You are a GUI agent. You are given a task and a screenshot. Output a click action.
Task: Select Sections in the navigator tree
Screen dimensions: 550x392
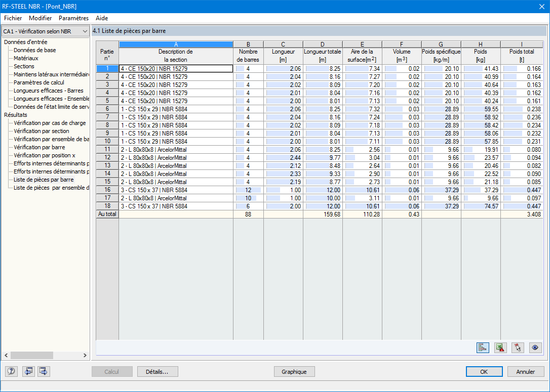click(24, 66)
